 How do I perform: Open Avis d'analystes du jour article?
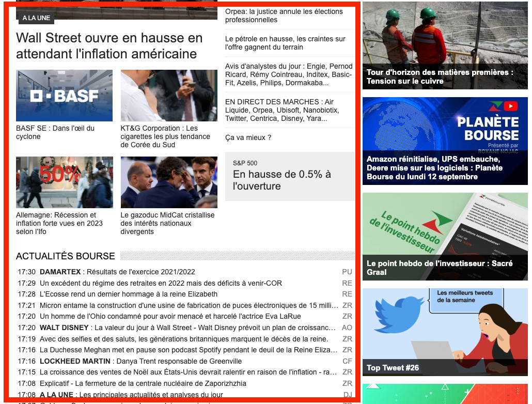[289, 75]
